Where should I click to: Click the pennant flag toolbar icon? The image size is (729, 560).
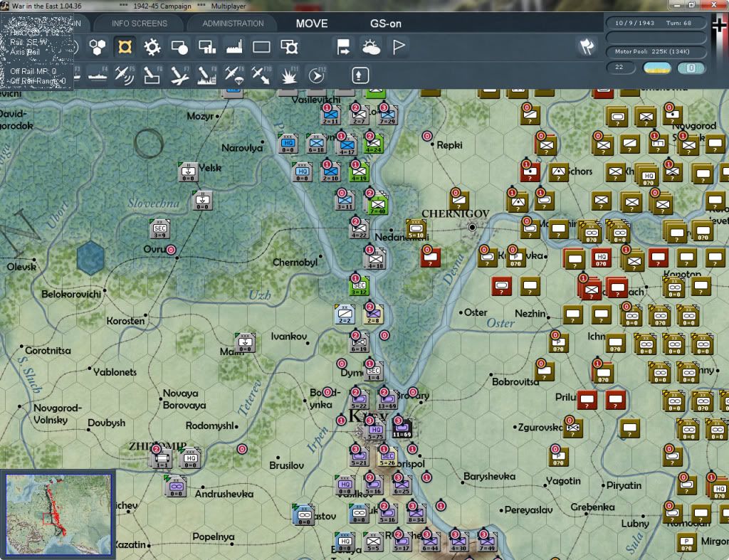coord(399,47)
